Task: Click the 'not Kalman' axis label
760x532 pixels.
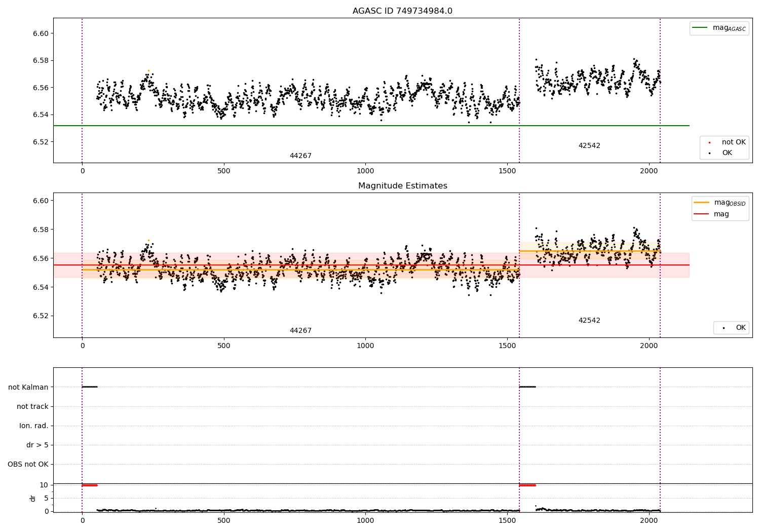Action: point(28,387)
